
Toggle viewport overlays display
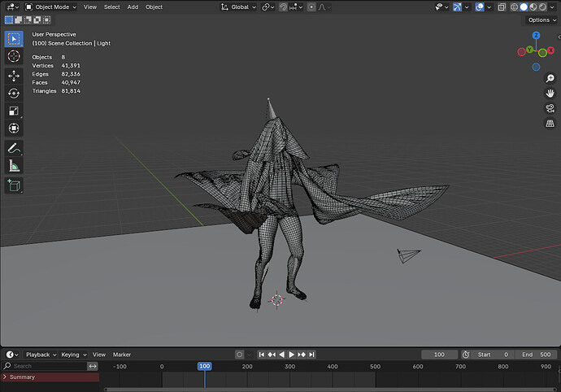tap(480, 7)
